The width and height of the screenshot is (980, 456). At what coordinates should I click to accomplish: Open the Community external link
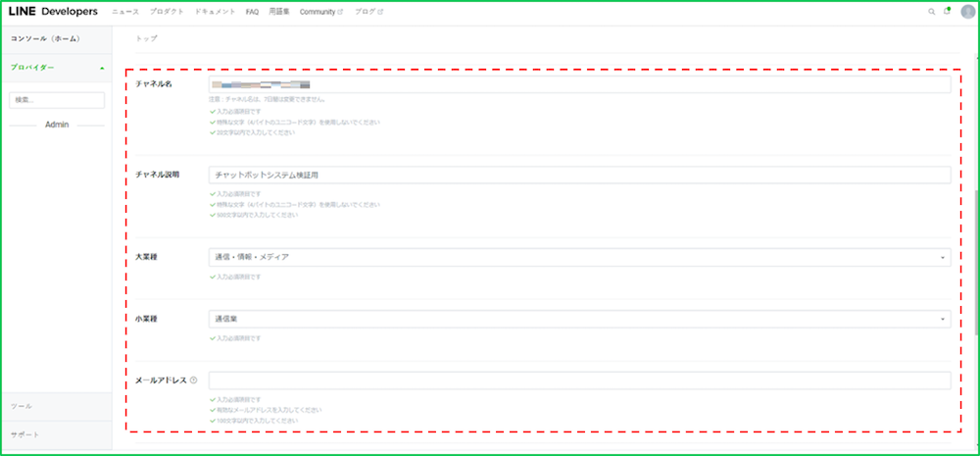tap(321, 12)
